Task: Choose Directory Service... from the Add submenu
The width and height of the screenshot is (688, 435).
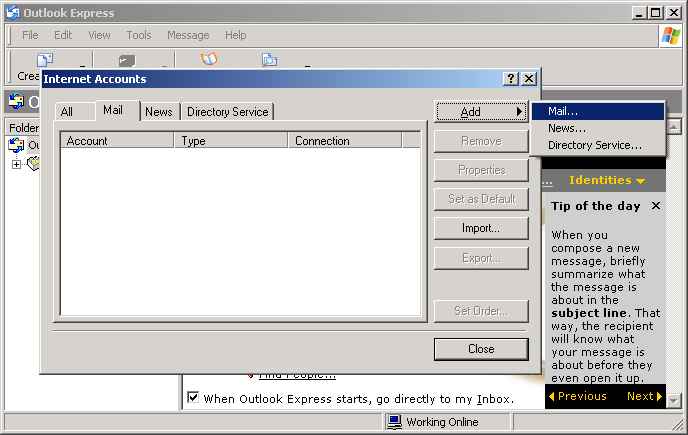Action: coord(598,145)
